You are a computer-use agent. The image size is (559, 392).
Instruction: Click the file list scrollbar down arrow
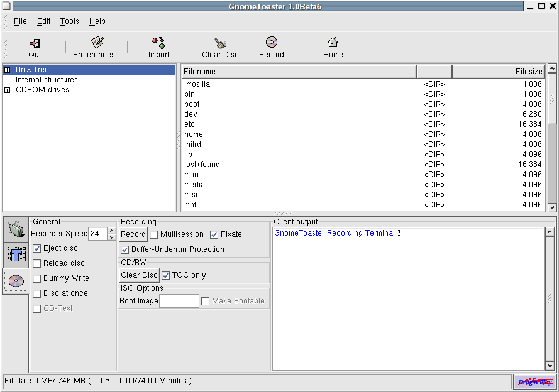click(x=552, y=207)
